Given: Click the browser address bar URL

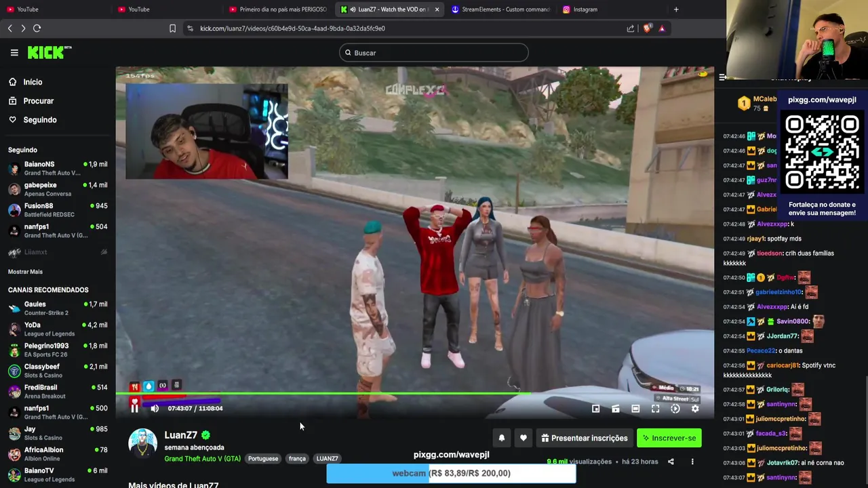Looking at the screenshot, I should coord(292,28).
